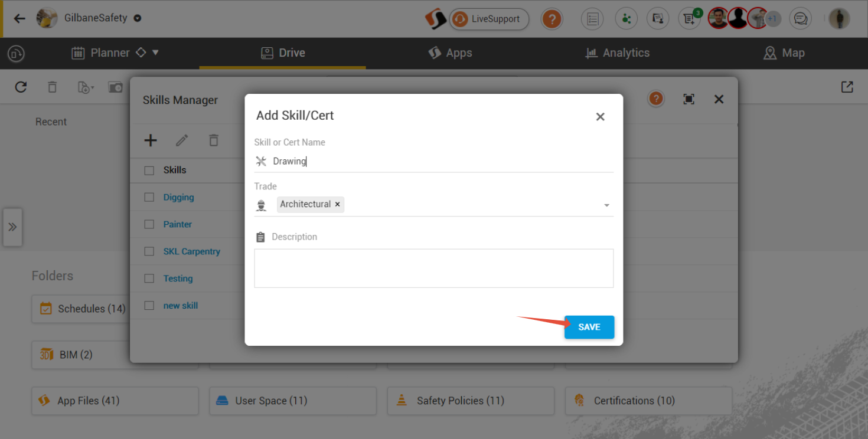The width and height of the screenshot is (868, 439).
Task: Click the Skill or Cert Name field
Action: pyautogui.click(x=434, y=161)
